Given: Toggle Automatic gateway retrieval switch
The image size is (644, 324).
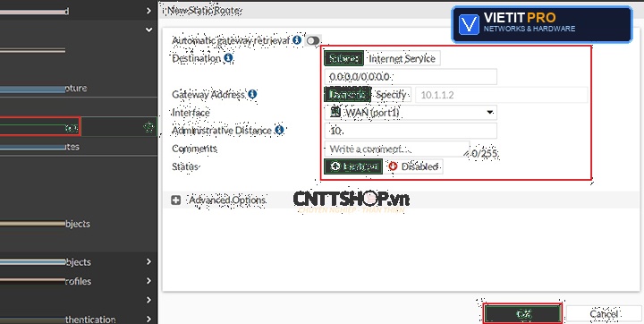Looking at the screenshot, I should pos(313,40).
